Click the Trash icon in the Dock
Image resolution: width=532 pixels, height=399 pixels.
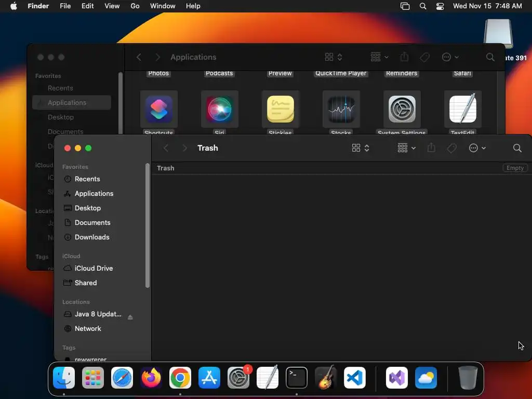click(468, 378)
